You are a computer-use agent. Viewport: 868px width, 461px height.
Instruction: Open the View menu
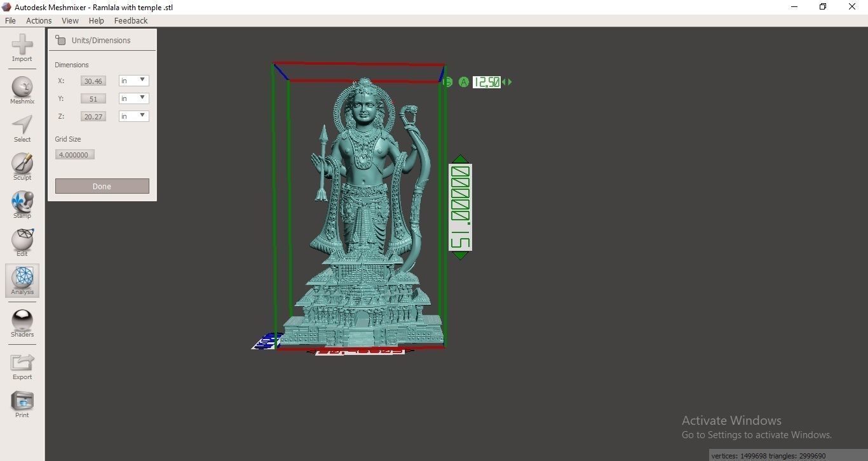click(70, 20)
